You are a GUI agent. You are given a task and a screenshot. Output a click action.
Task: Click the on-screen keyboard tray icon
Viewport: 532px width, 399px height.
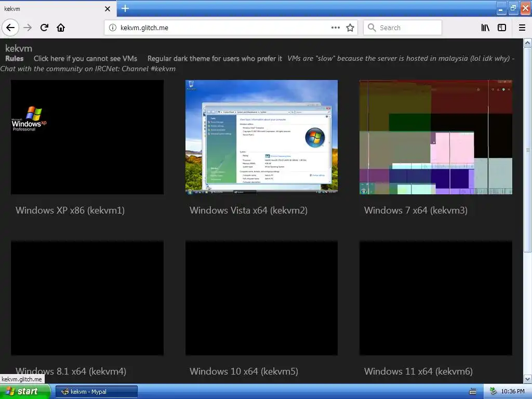point(473,392)
